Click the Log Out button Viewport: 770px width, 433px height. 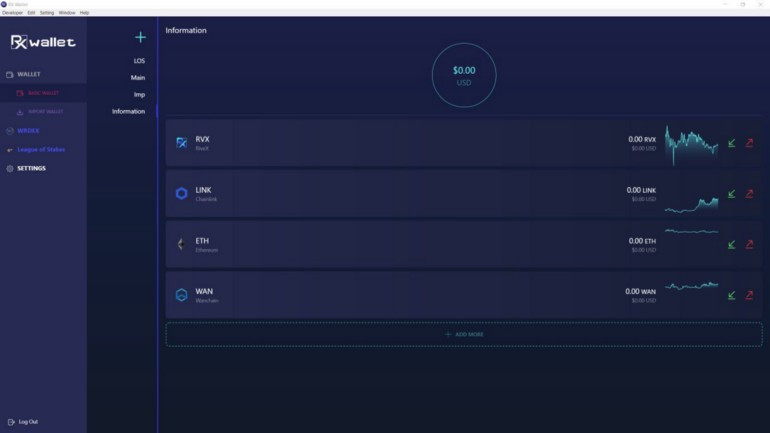(23, 422)
